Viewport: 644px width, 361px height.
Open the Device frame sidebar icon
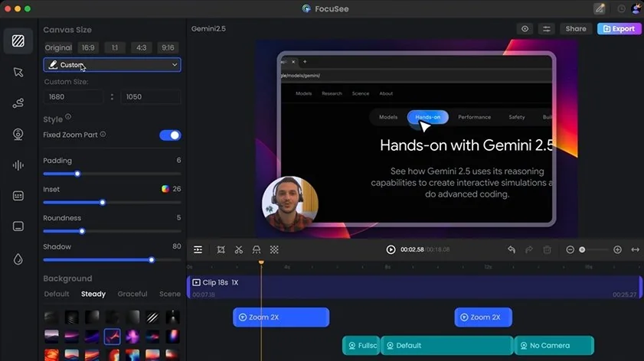point(18,226)
